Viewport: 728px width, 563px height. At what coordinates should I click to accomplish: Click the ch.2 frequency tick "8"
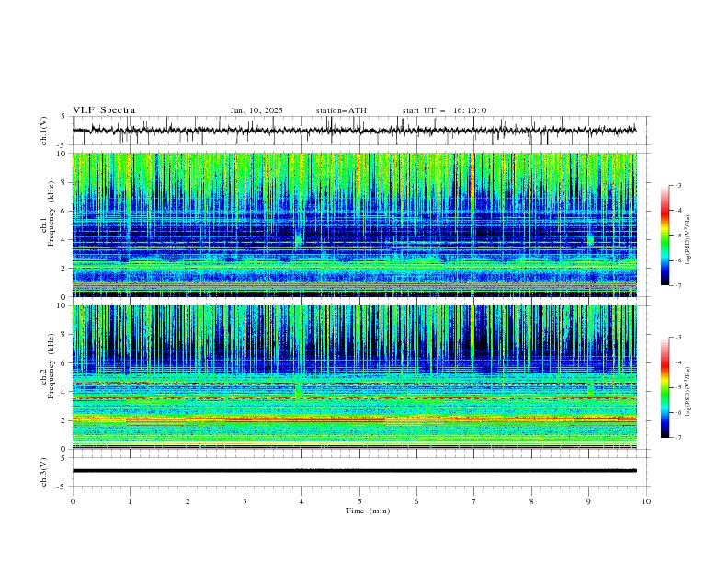64,335
